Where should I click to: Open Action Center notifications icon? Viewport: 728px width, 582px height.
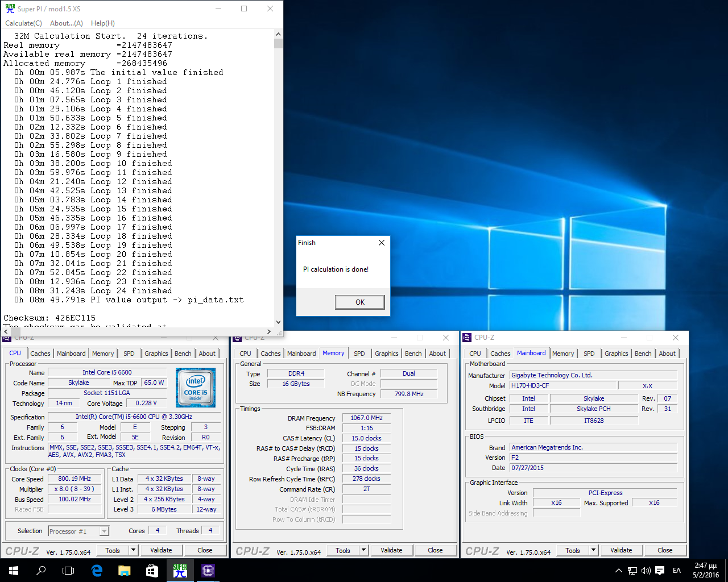click(660, 571)
